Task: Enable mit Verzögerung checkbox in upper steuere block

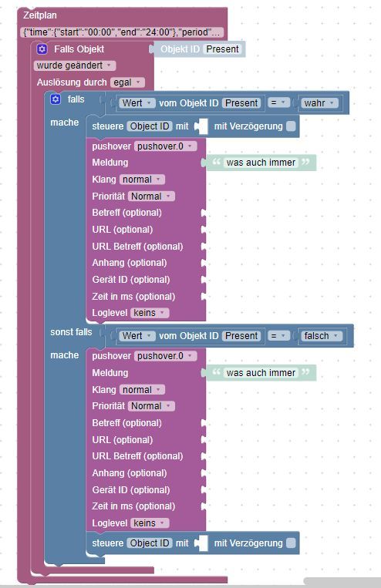Action: coord(291,126)
